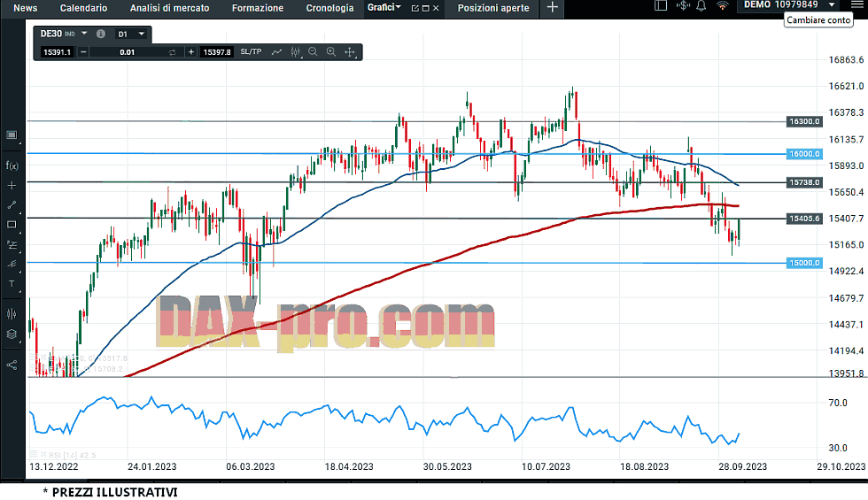Zoom out the chart
Screen dimensions: 868x500
coord(313,52)
